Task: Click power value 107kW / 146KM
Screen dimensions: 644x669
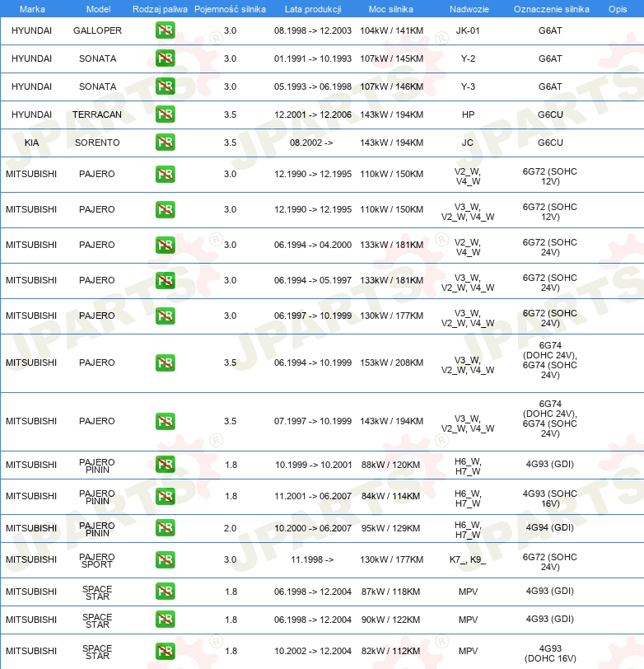Action: click(x=391, y=87)
